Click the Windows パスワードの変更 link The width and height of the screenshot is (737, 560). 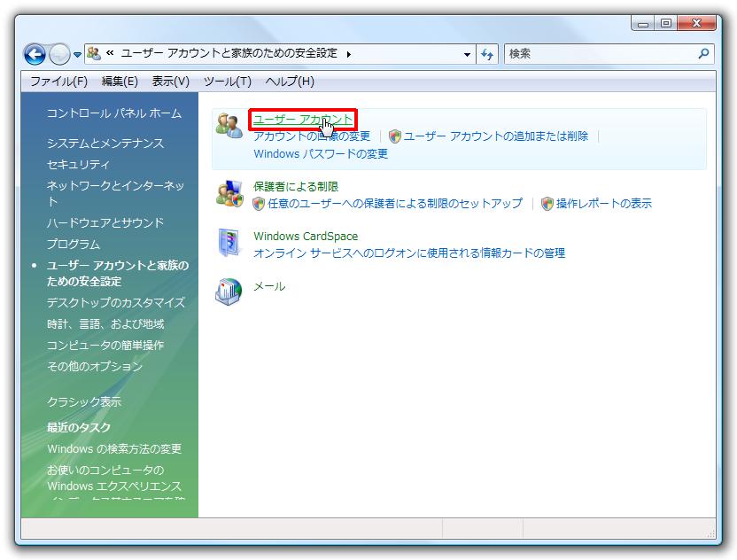click(x=321, y=154)
